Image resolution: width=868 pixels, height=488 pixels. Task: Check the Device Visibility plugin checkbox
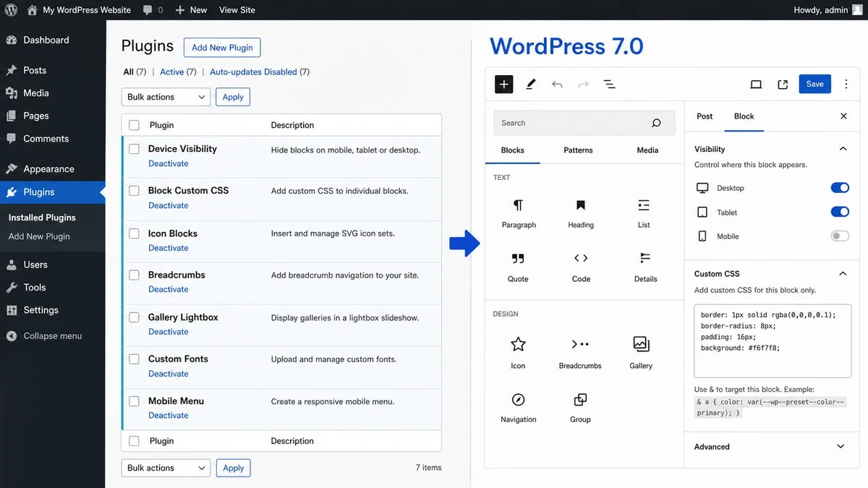(x=134, y=149)
